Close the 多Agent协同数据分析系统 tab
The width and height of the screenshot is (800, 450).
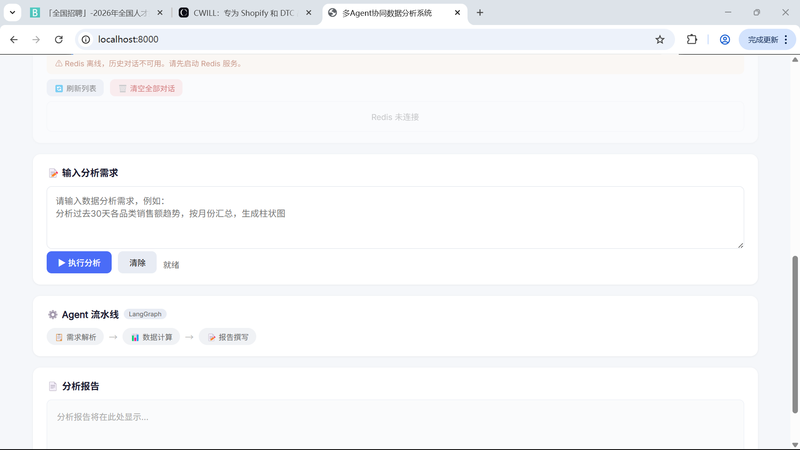[458, 13]
